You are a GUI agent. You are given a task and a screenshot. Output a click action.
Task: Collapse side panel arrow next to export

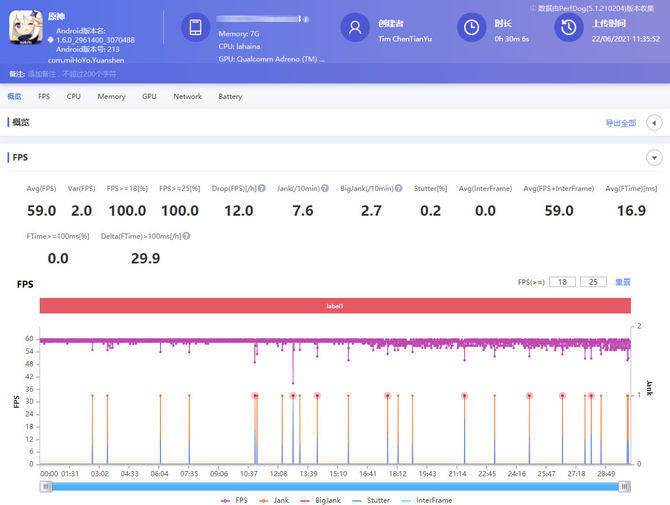click(654, 123)
